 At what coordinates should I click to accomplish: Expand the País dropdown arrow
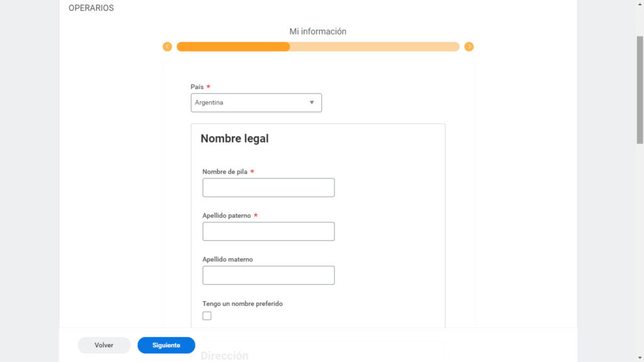(311, 102)
